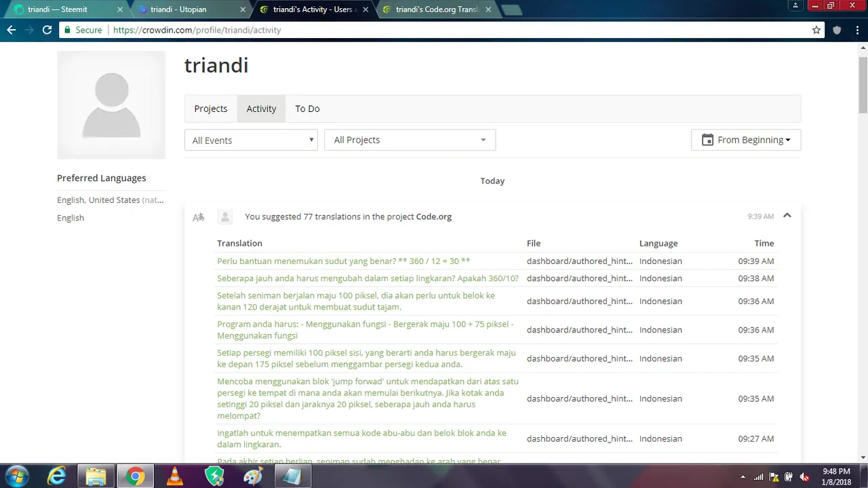Viewport: 868px width, 488px height.
Task: Click the file cell in the 09:38 AM row
Action: coord(580,278)
